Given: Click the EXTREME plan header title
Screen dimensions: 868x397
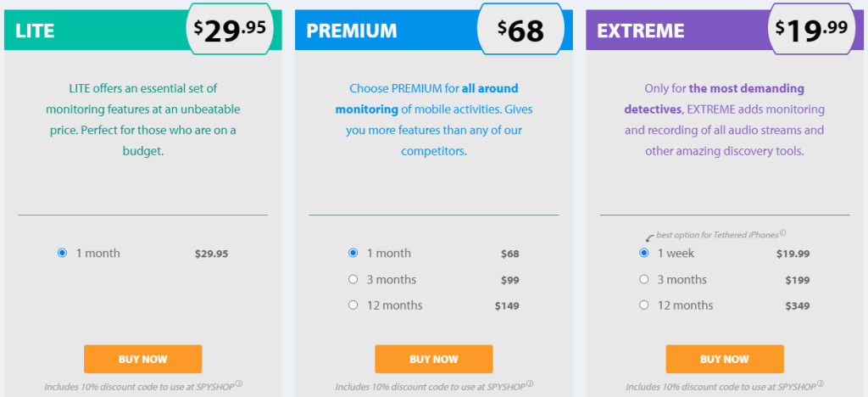Looking at the screenshot, I should 641,31.
